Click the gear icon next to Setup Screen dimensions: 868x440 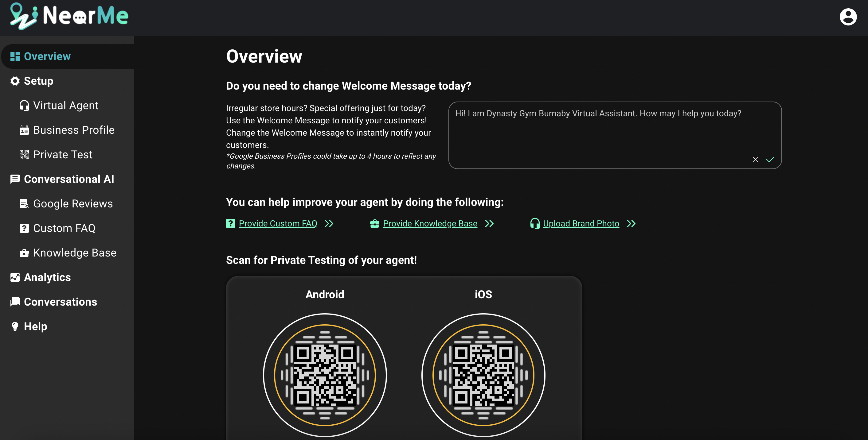[15, 81]
